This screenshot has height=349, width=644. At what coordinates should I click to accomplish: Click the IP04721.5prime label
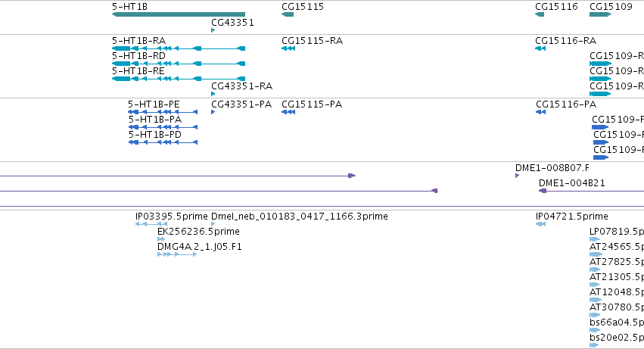click(x=572, y=217)
